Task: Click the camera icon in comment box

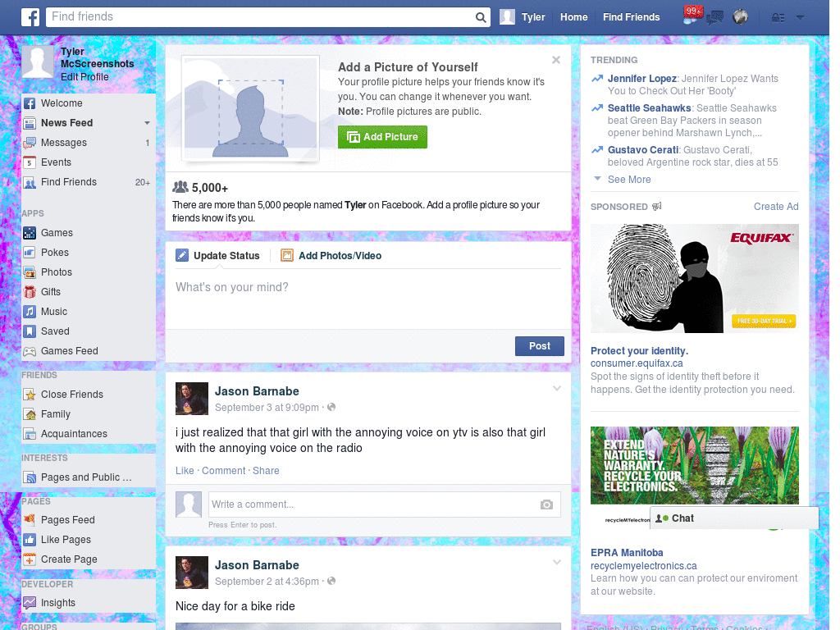Action: [546, 504]
